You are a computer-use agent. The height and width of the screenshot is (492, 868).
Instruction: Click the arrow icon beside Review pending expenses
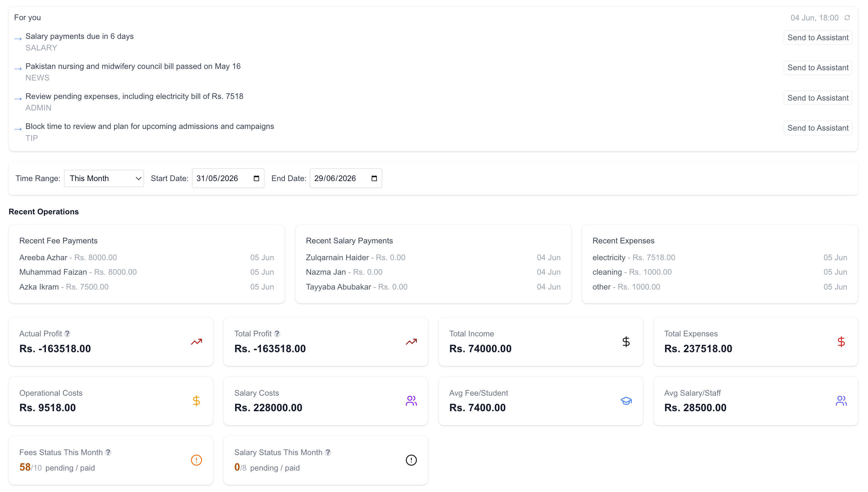[x=18, y=99]
